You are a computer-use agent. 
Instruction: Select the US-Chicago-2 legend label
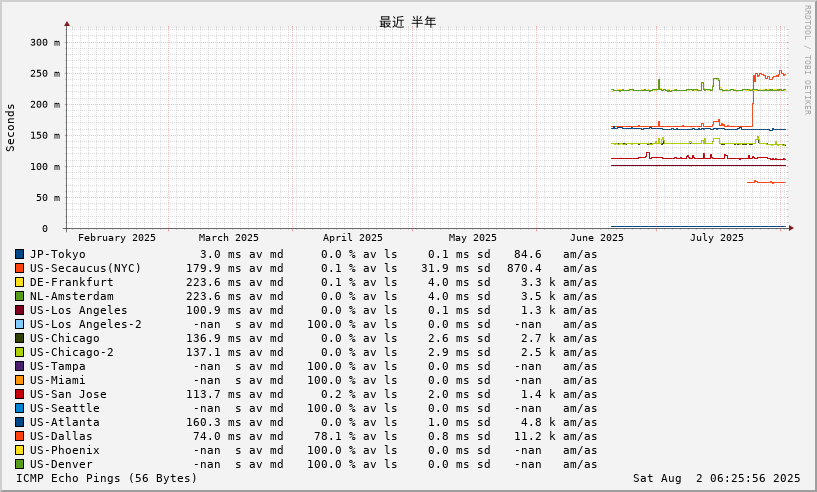point(71,352)
